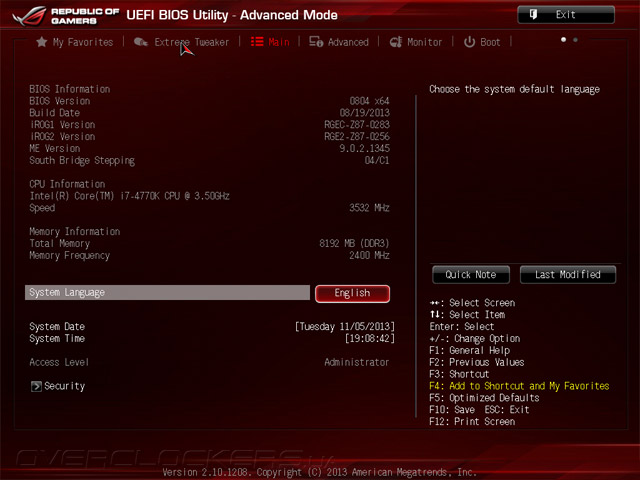Image resolution: width=640 pixels, height=480 pixels.
Task: Click the F2 Previous Values hint
Action: (x=477, y=362)
